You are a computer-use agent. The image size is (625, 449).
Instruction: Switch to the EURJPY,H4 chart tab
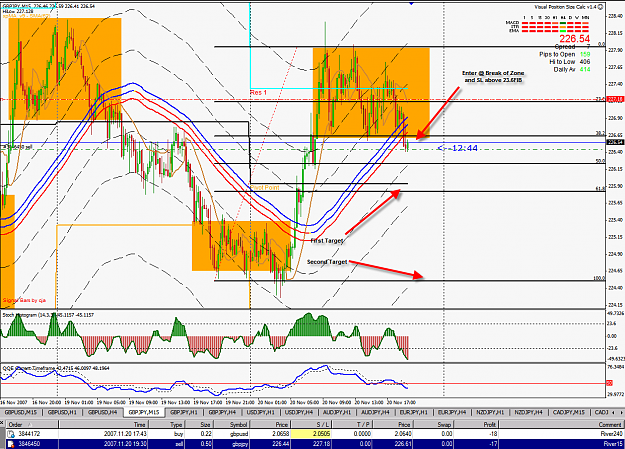[452, 412]
